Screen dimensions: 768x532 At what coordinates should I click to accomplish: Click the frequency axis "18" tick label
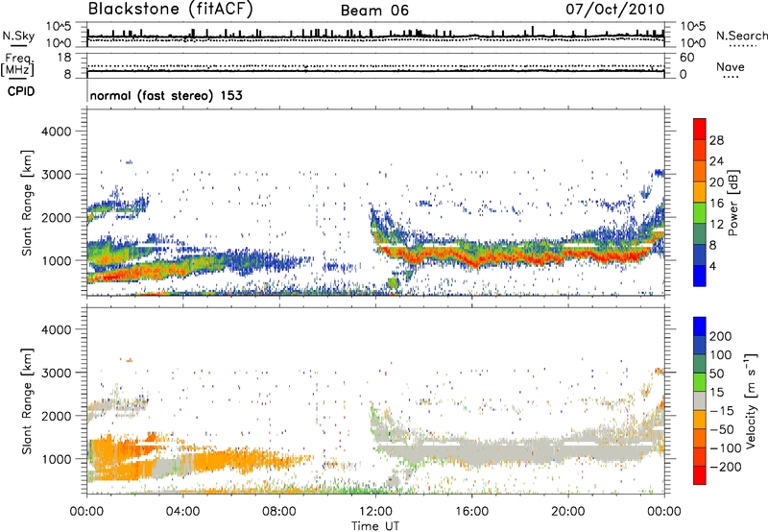click(64, 58)
